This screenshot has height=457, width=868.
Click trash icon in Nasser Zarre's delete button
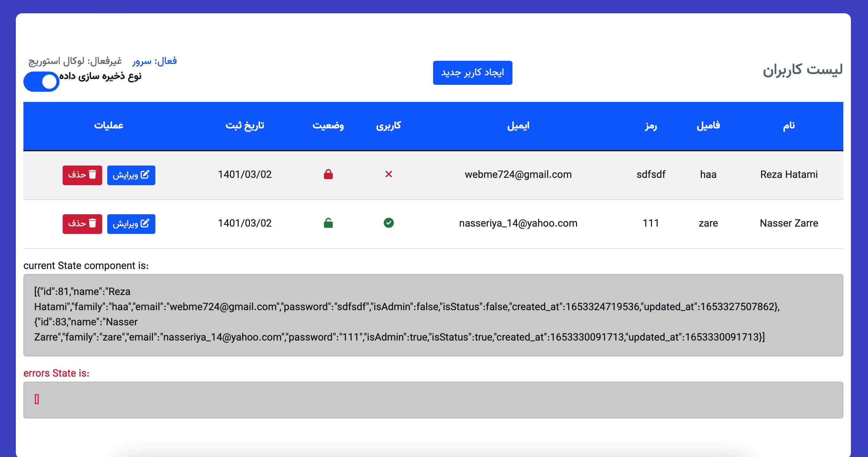[93, 223]
